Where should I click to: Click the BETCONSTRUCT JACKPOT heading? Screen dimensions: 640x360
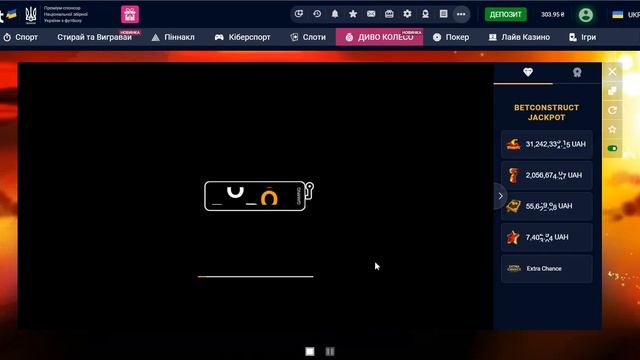click(x=547, y=112)
